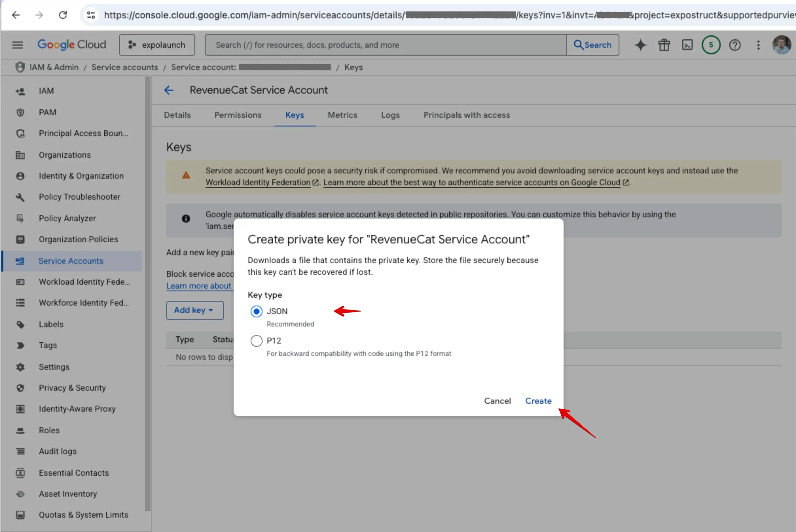Screen dimensions: 796x532
Task: Select the P12 key type radio button
Action: click(256, 341)
